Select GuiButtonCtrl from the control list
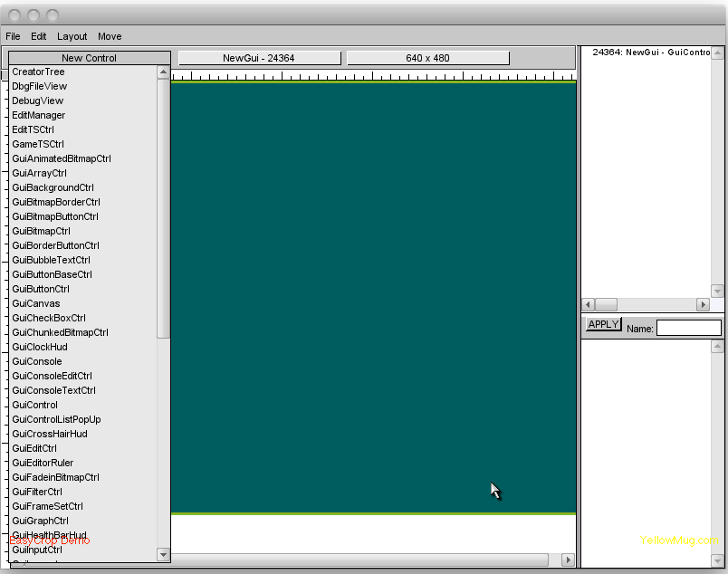Image resolution: width=728 pixels, height=574 pixels. point(41,289)
